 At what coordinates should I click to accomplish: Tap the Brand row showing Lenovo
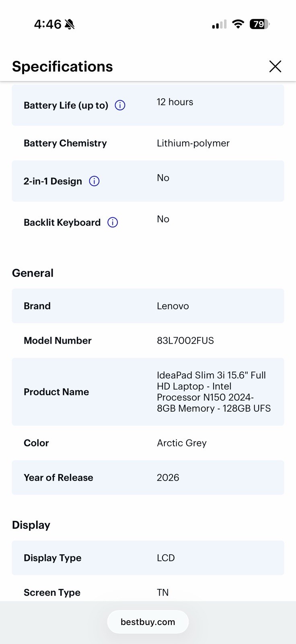(148, 306)
